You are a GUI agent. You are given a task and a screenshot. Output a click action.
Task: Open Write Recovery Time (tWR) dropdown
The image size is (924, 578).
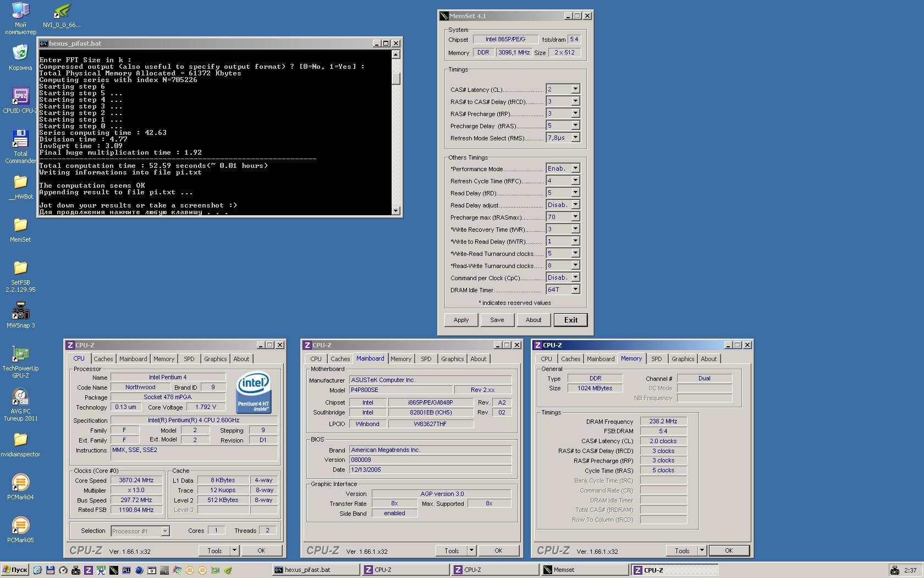[575, 229]
